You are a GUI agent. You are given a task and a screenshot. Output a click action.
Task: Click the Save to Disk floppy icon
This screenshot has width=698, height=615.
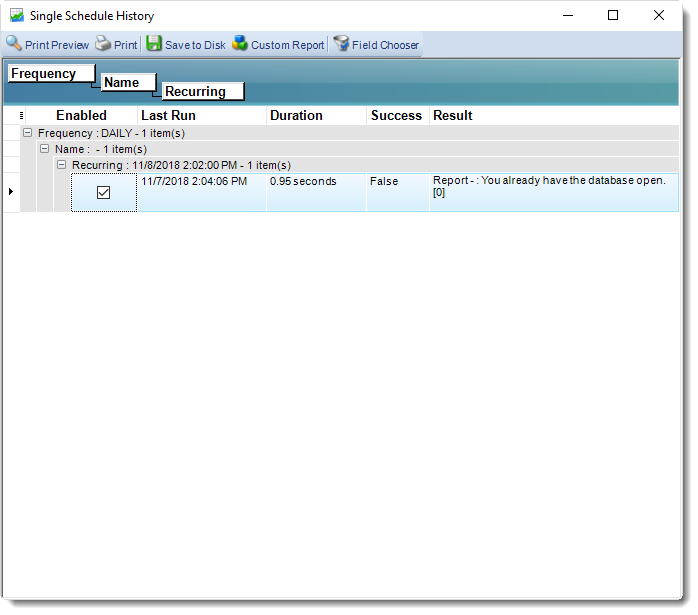[x=154, y=43]
